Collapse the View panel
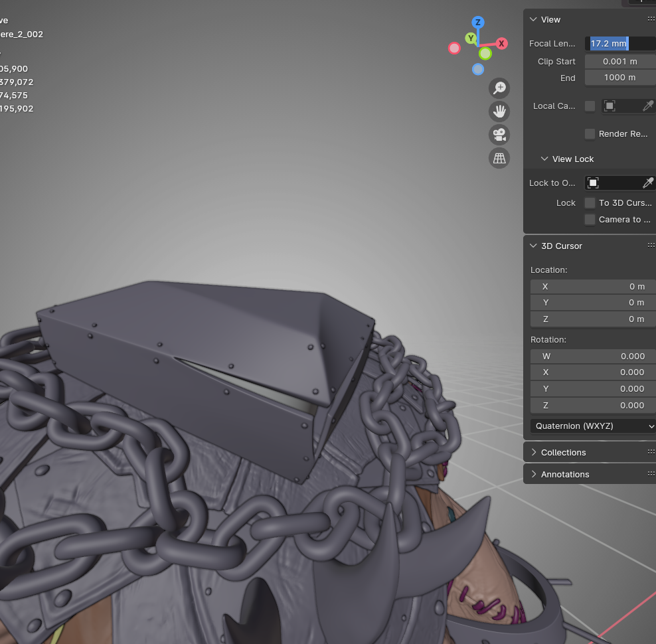The image size is (656, 644). click(533, 19)
